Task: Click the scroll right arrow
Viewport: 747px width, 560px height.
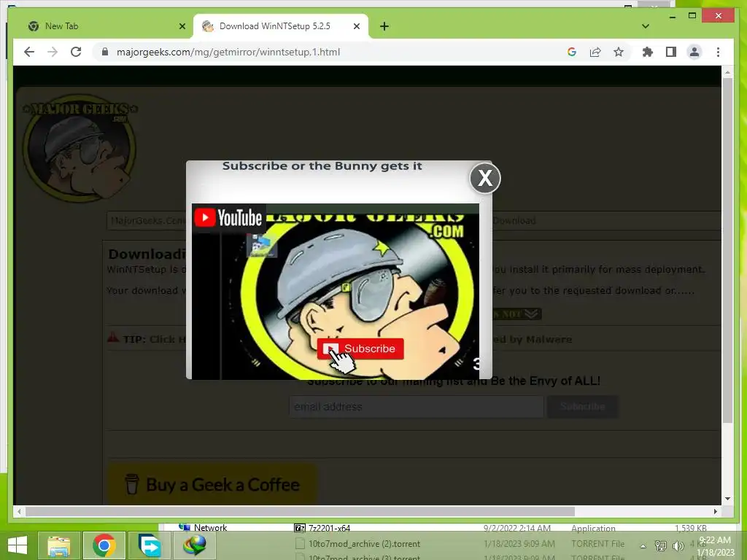Action: (715, 511)
